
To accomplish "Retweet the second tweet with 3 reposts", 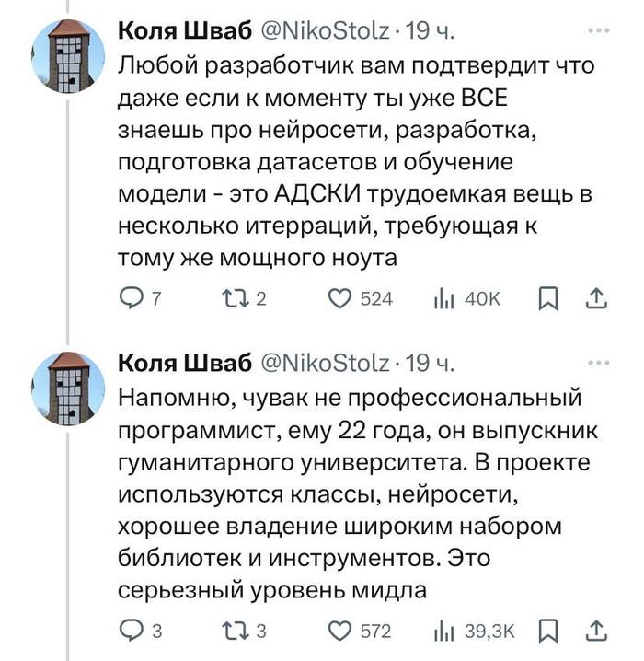I will (x=235, y=631).
